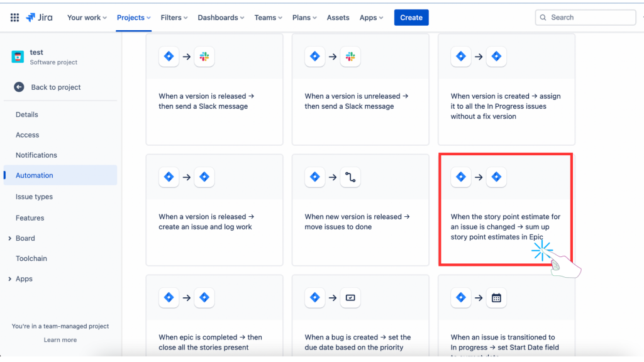
Task: Click calendar icon on Start Date card
Action: (x=496, y=298)
